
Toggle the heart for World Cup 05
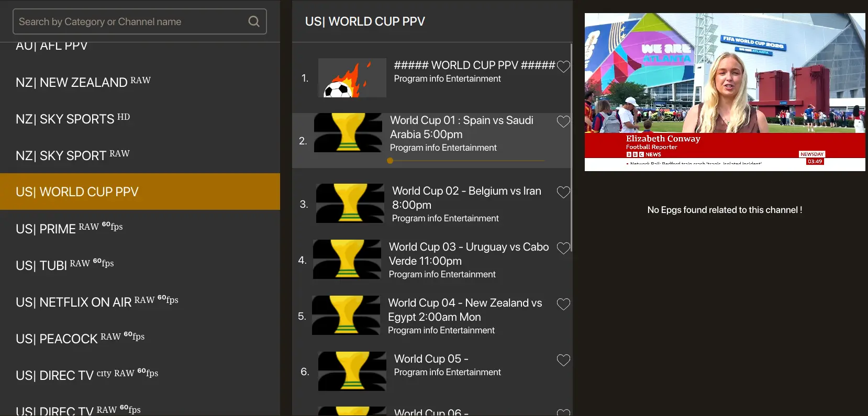563,361
